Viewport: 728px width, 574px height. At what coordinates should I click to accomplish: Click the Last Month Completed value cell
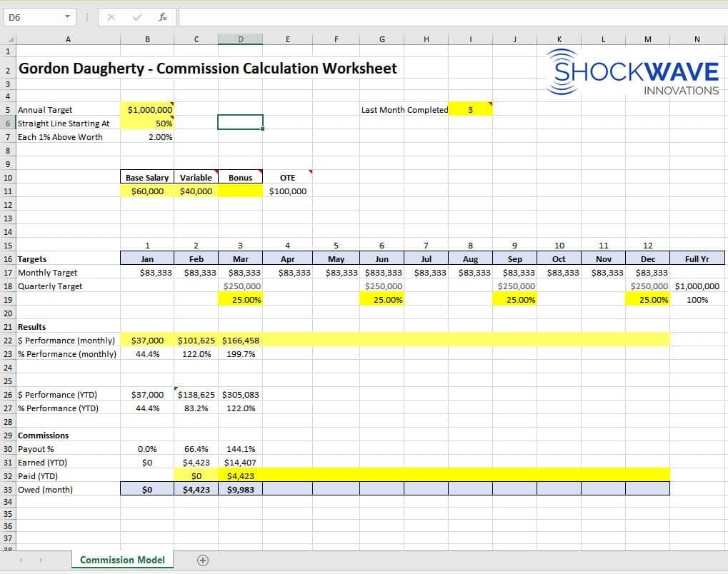[x=470, y=110]
